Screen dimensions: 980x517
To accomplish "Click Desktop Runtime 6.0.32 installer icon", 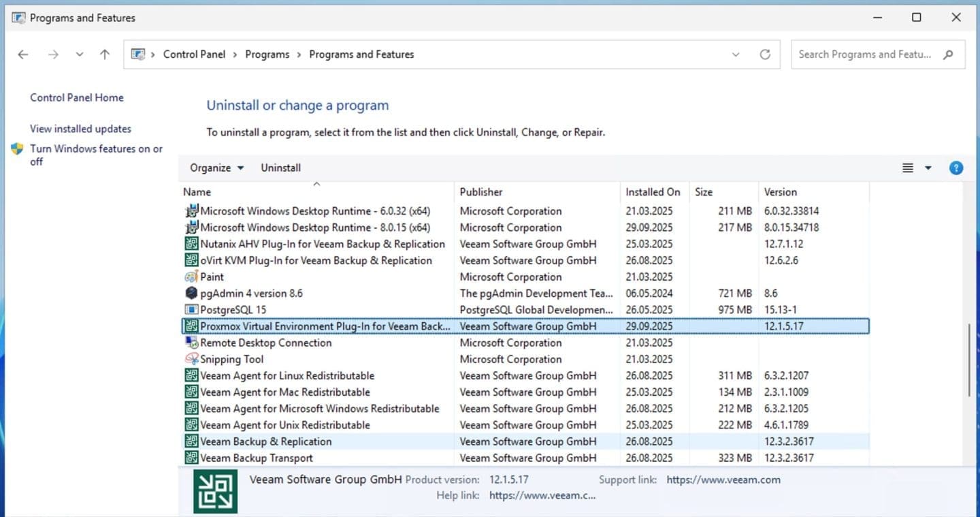I will [x=191, y=211].
